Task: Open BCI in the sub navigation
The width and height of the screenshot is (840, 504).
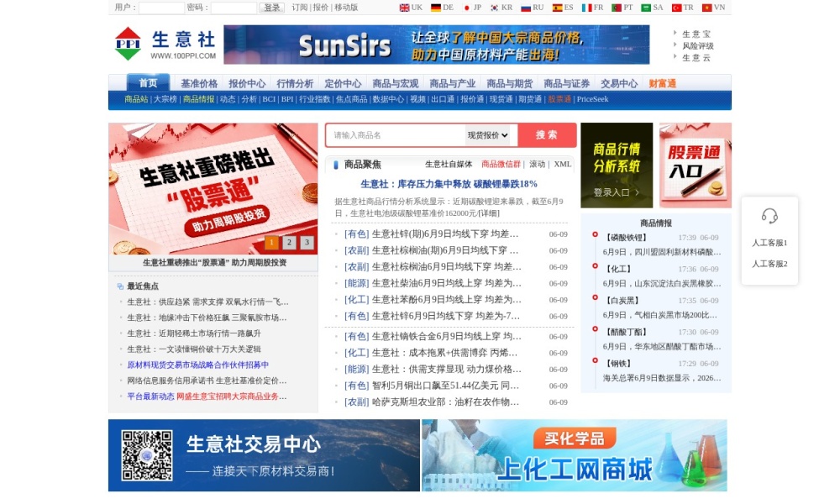Action: tap(269, 99)
